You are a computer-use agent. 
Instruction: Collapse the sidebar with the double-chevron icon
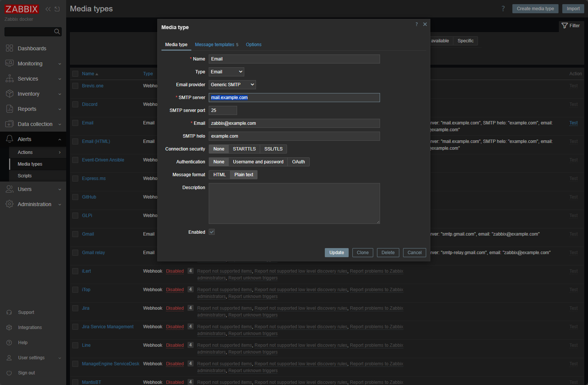(x=48, y=9)
